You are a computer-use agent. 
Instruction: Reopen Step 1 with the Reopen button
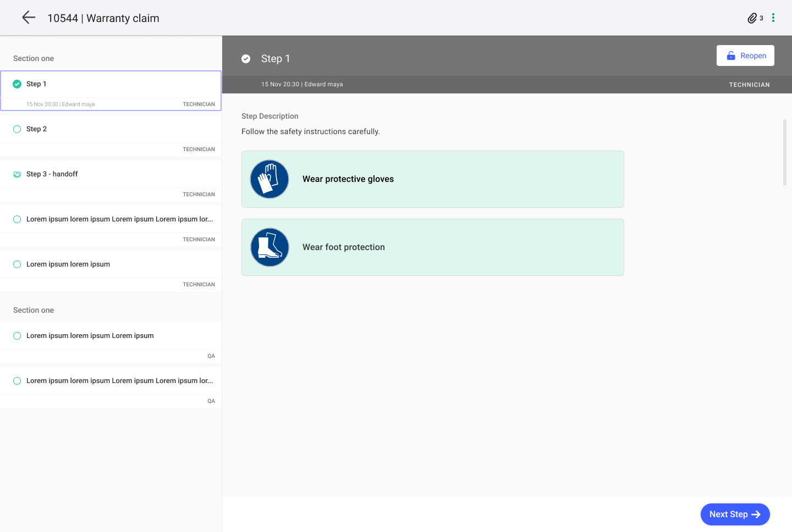click(x=745, y=56)
